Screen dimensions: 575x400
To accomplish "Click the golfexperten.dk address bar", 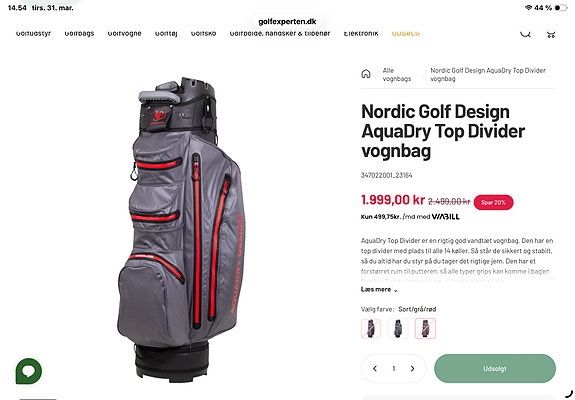I will 287,22.
